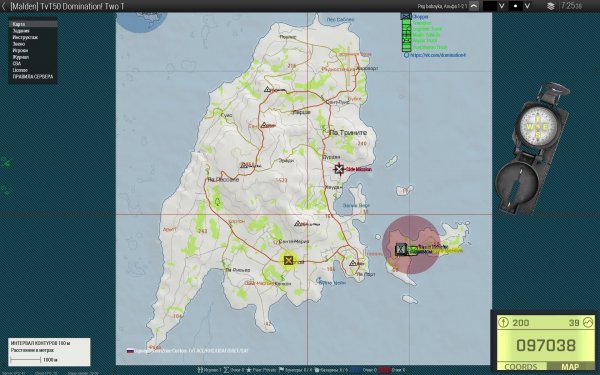600x375 pixels.
Task: Select the Карта menu entry
Action: coord(33,24)
